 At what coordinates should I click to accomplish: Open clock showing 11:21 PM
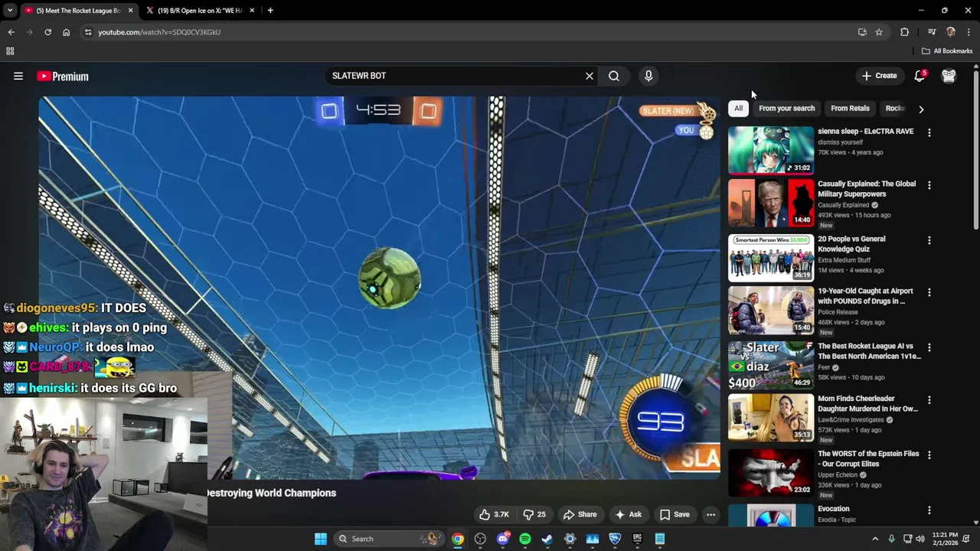(945, 539)
